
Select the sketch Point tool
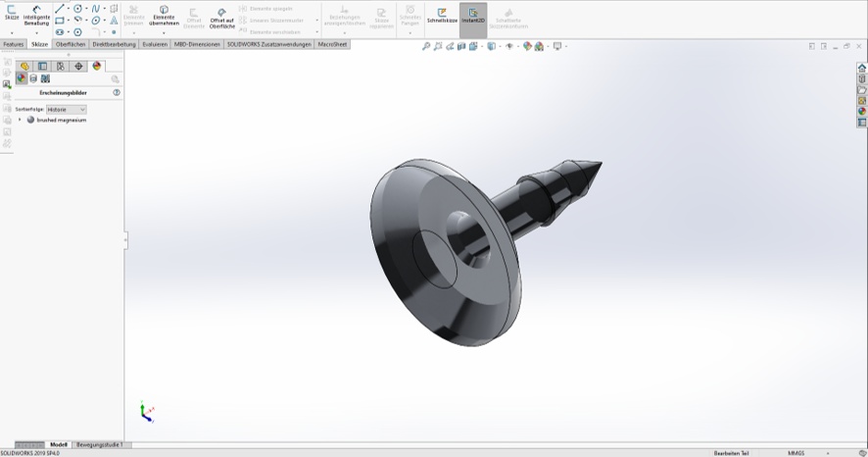(114, 32)
